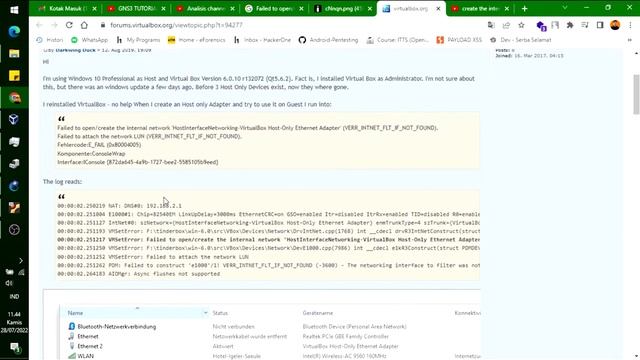Close the Failed to open tab
The width and height of the screenshot is (640, 360).
point(301,8)
